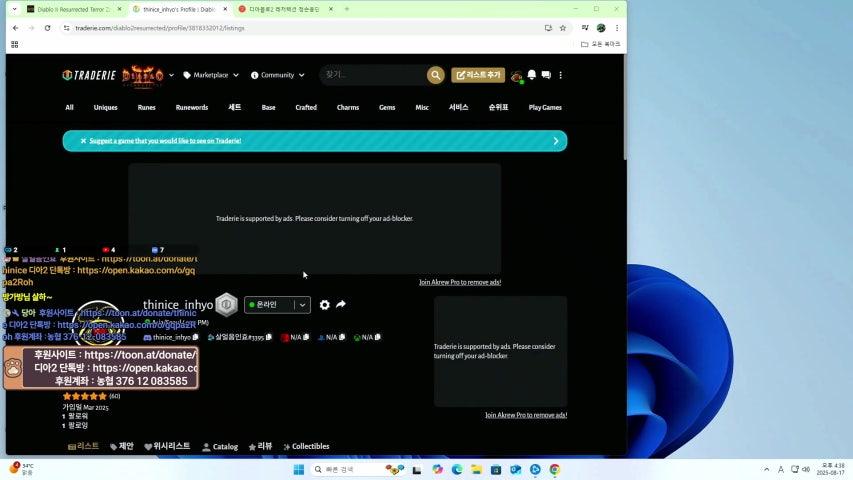Select the Base category tab
This screenshot has height=480, width=853.
tap(268, 107)
